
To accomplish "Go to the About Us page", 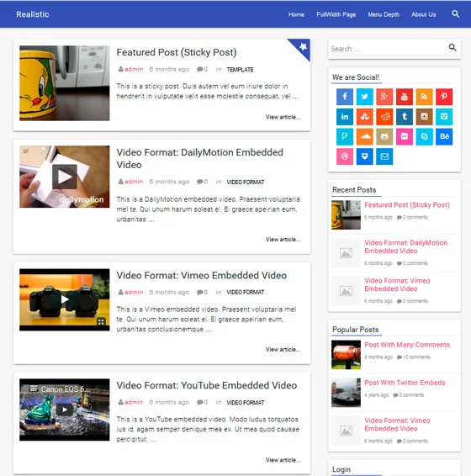I will click(x=424, y=14).
